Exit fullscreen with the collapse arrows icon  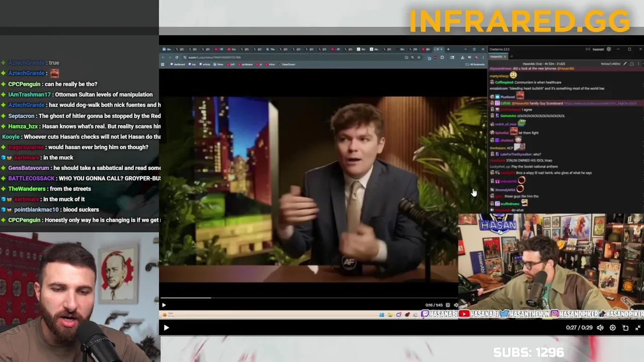[638, 328]
